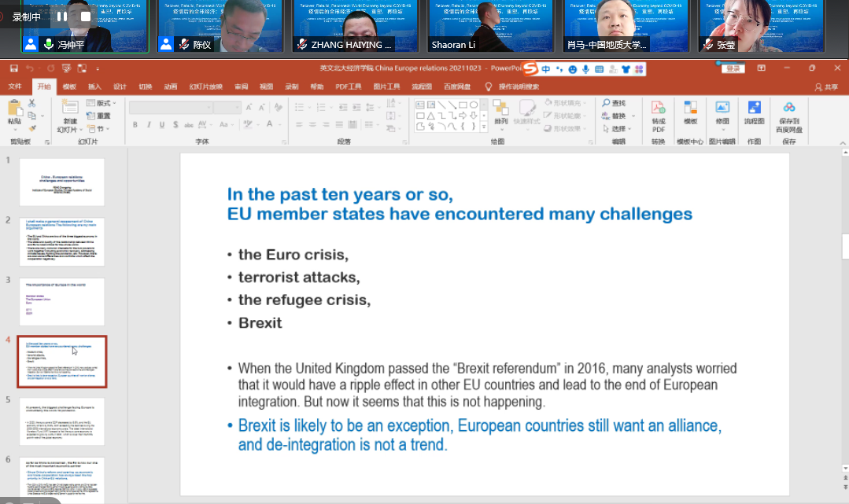Click the Login (登录) button
The image size is (849, 504).
tap(733, 69)
